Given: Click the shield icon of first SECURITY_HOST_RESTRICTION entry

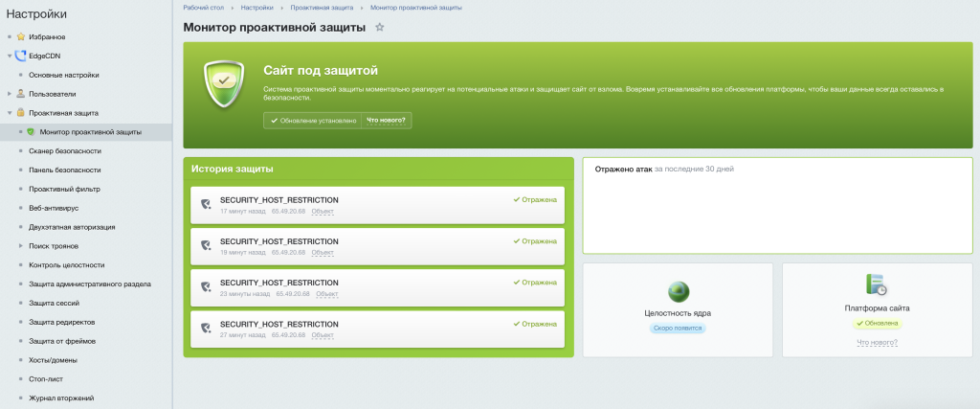Looking at the screenshot, I should [206, 204].
